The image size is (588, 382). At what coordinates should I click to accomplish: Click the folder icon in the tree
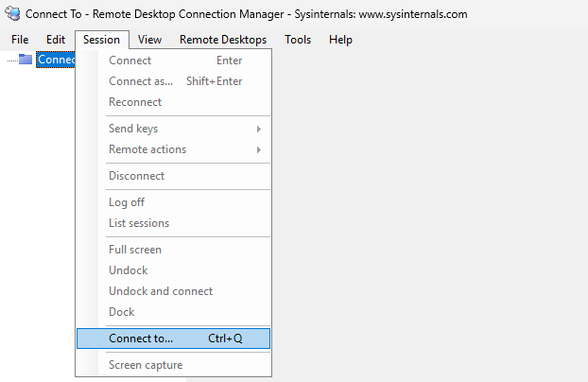tap(26, 60)
